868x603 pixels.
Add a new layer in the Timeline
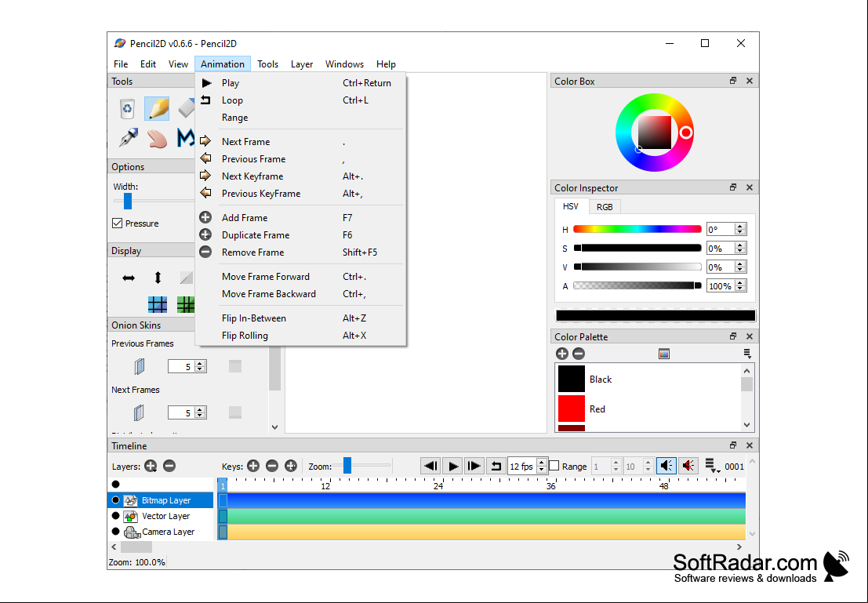pos(151,467)
